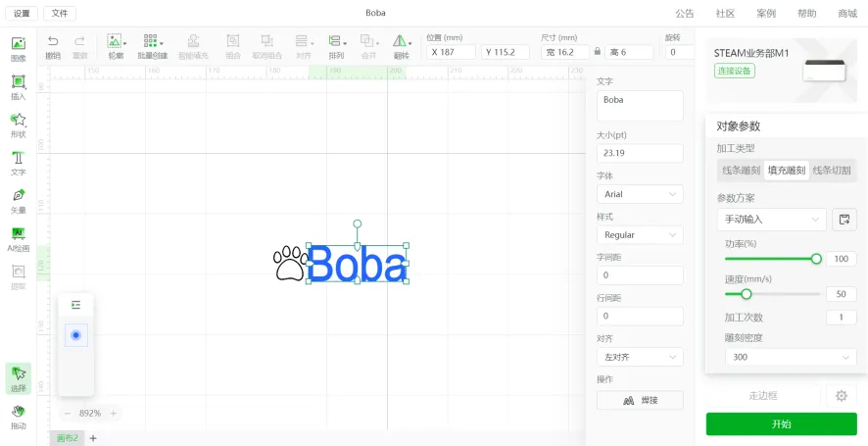Click the 功率 power slider handle

pyautogui.click(x=816, y=259)
